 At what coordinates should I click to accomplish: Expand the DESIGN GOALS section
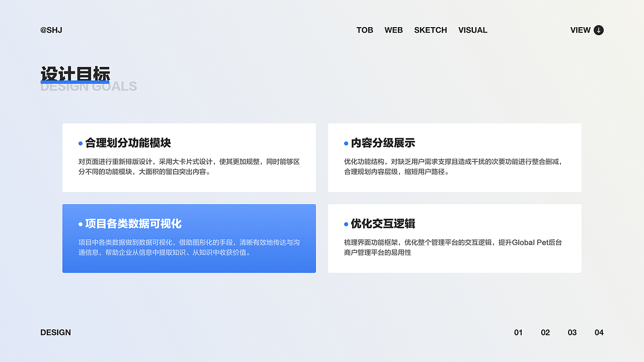(x=89, y=86)
